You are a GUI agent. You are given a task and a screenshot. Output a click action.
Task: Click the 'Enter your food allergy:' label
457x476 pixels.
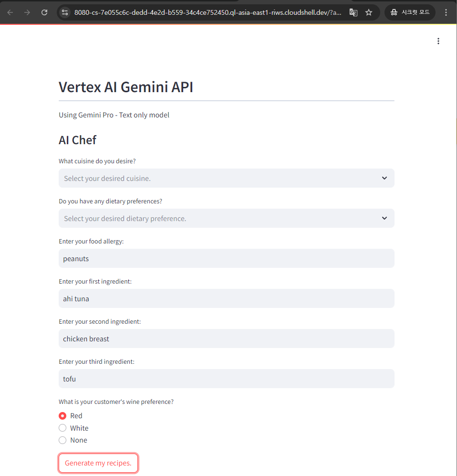tap(91, 241)
